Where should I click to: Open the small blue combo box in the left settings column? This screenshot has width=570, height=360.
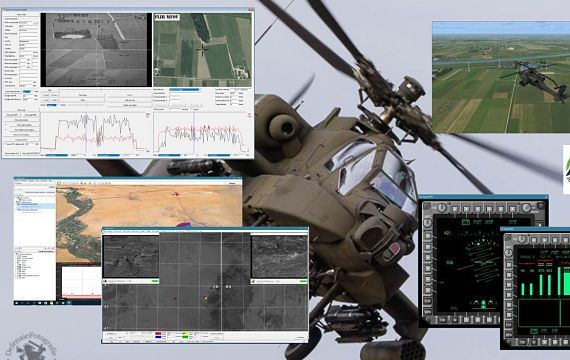(x=27, y=91)
